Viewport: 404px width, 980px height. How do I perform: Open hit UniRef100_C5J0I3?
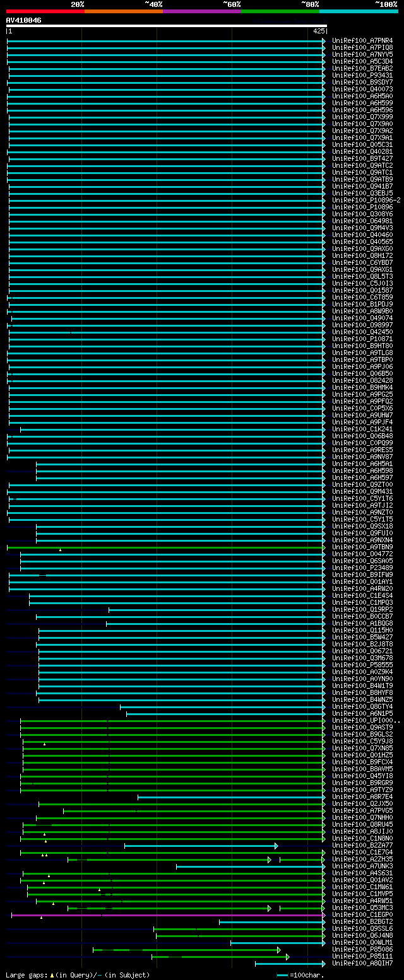pyautogui.click(x=362, y=284)
